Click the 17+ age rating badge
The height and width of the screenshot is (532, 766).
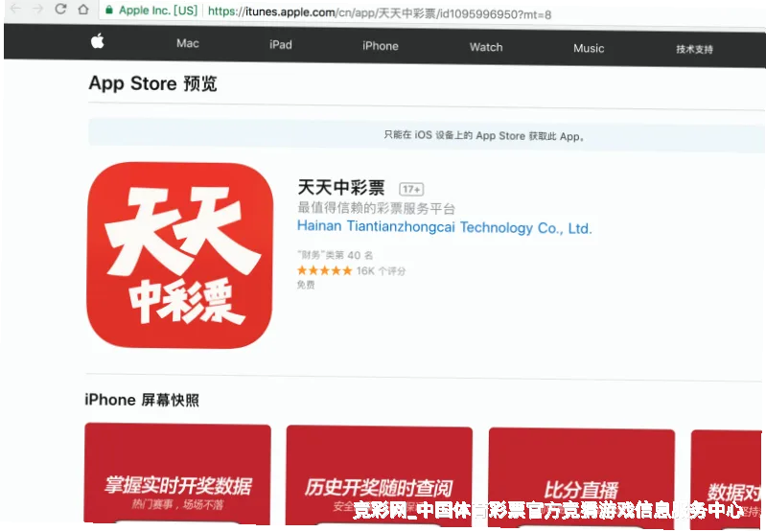click(411, 189)
